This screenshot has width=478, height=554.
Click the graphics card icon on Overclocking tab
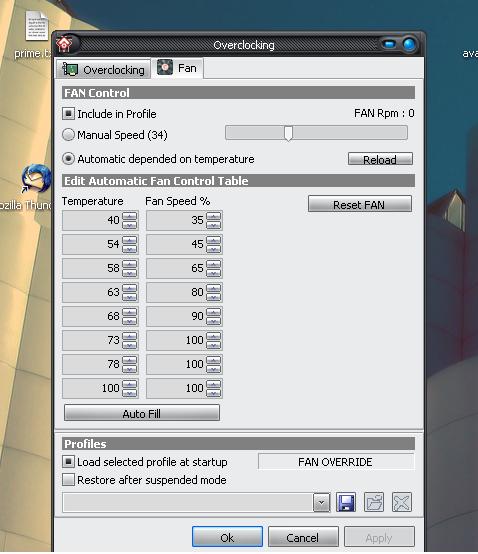pyautogui.click(x=70, y=69)
